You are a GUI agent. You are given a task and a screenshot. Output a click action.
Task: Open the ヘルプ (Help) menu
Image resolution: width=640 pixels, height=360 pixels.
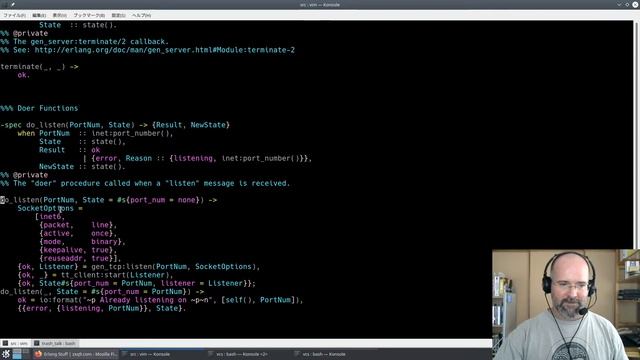[x=141, y=15]
